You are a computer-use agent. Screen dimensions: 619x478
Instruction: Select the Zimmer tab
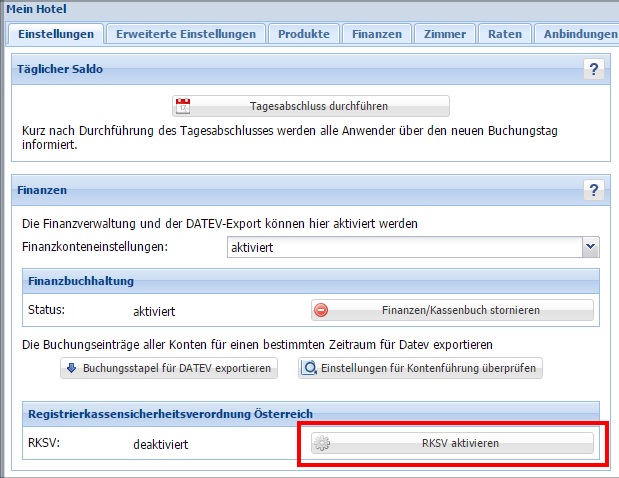[x=444, y=34]
